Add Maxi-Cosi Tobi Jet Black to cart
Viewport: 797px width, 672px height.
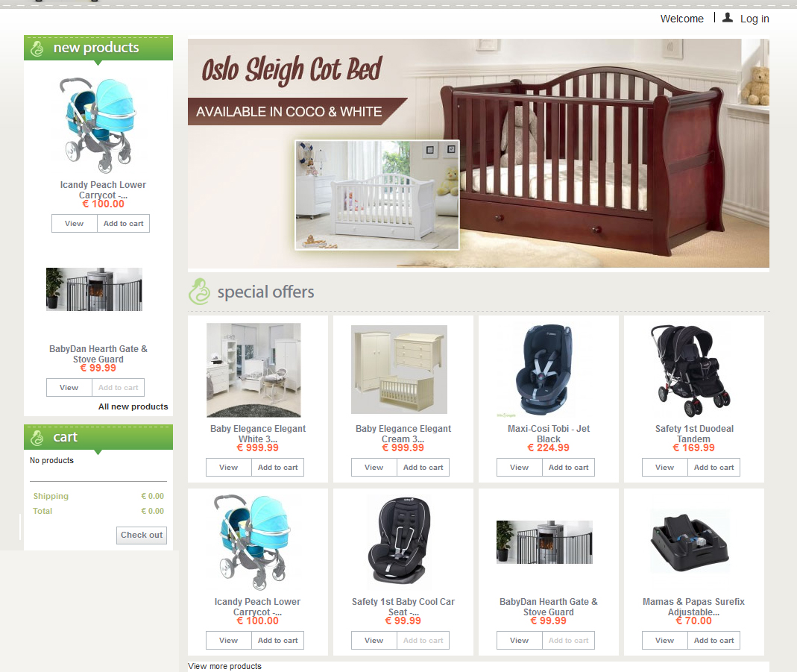point(568,468)
